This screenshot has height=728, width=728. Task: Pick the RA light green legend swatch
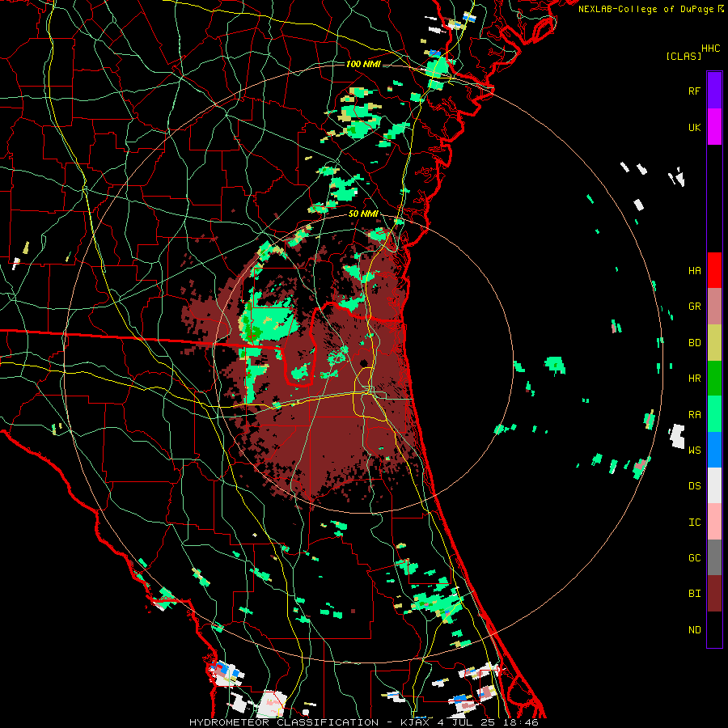[x=714, y=414]
